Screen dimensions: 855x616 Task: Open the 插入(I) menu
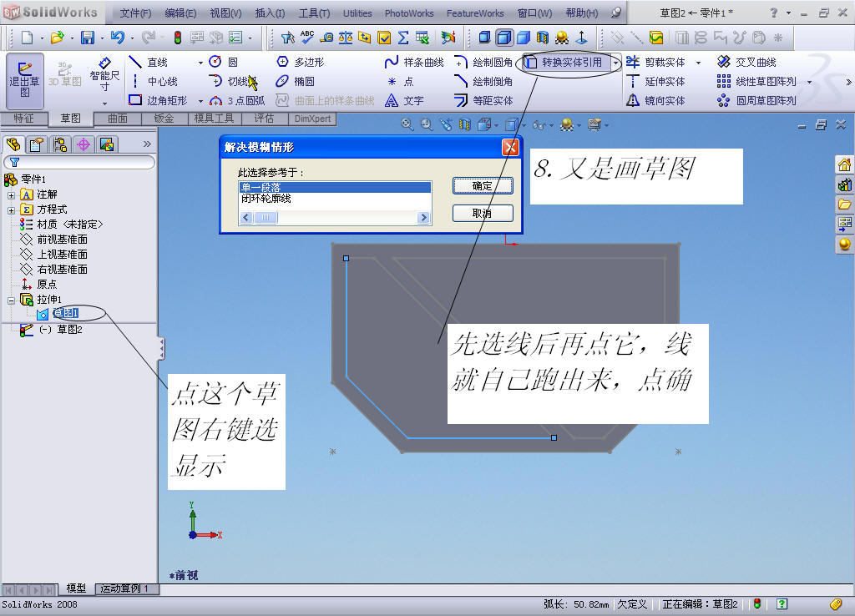click(x=270, y=13)
